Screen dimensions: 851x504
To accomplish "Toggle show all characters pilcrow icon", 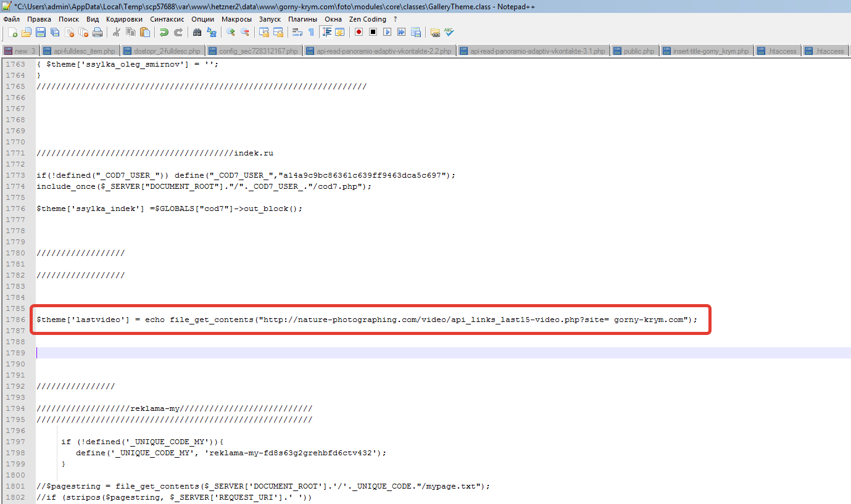I will [x=311, y=32].
